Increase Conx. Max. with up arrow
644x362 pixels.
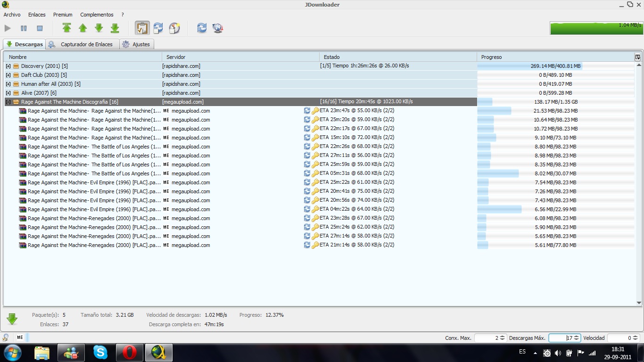coord(503,336)
